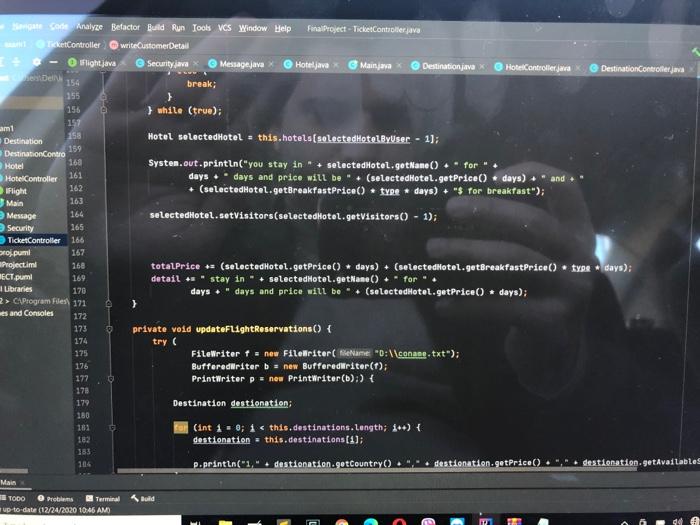Click writeCustomerDetail method breadcrumb
Viewport: 700px width, 525px height.
coord(149,46)
